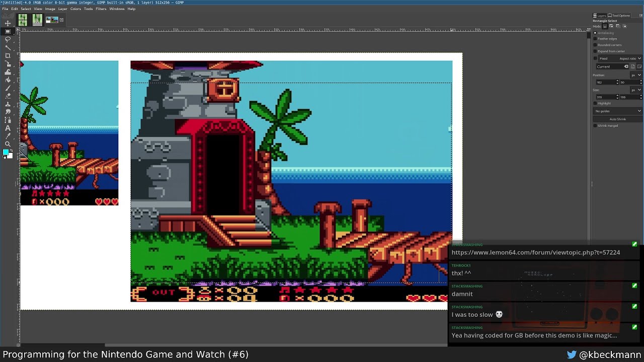This screenshot has height=362, width=644.
Task: Select the Unified Transform tool
Action: pos(8,63)
